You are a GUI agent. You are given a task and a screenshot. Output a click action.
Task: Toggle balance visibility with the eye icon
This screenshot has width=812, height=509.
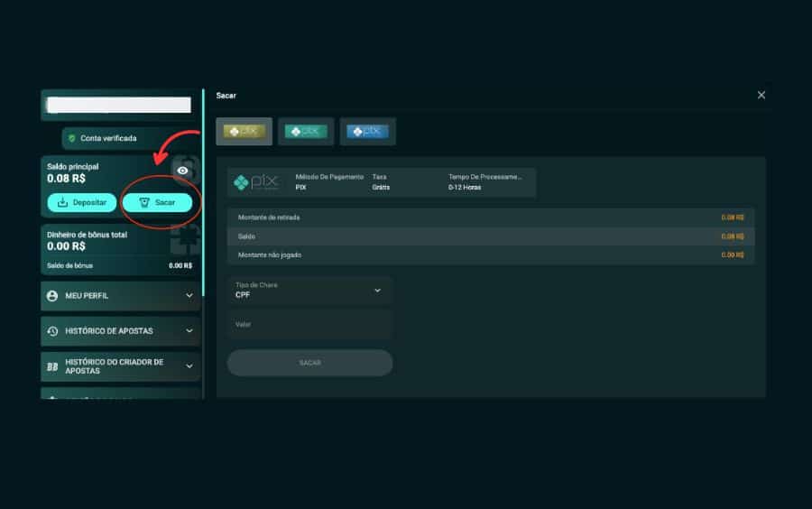(183, 171)
